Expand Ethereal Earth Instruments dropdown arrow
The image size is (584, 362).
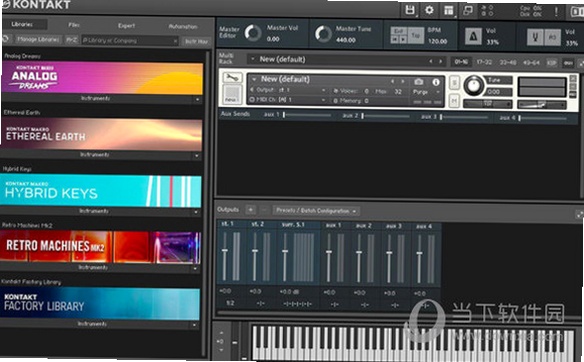(197, 156)
